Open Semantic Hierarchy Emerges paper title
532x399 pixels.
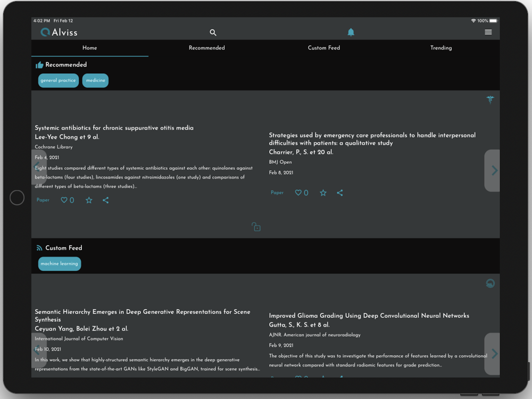tap(143, 315)
